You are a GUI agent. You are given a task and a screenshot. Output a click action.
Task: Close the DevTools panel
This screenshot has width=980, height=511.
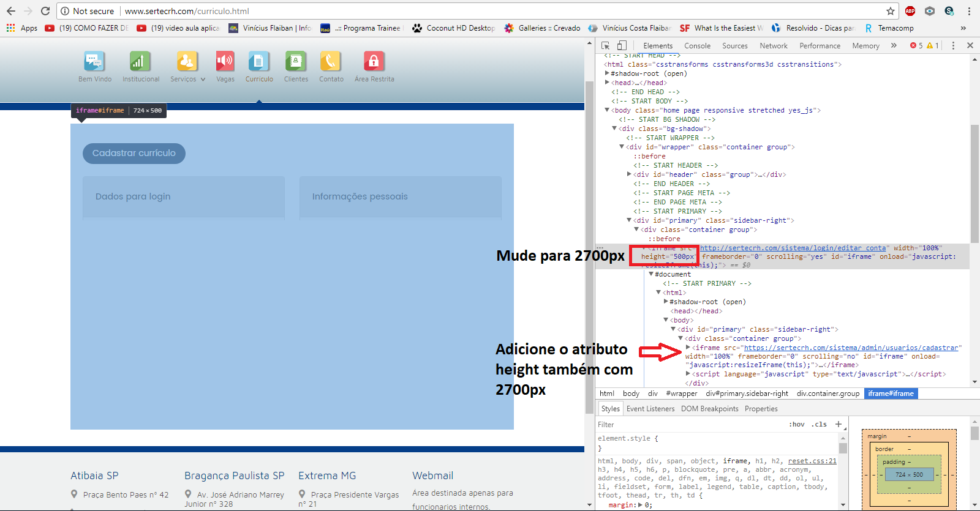[x=970, y=45]
